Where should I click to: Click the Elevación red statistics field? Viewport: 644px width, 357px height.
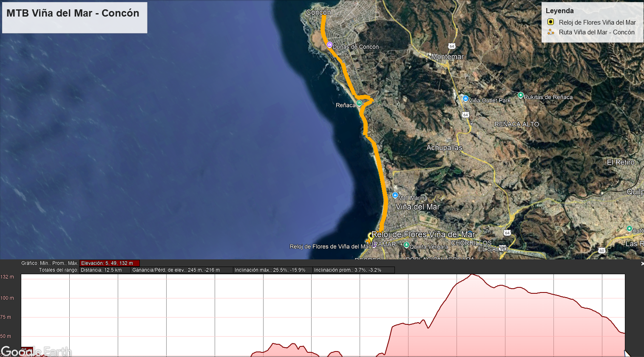[x=109, y=263]
